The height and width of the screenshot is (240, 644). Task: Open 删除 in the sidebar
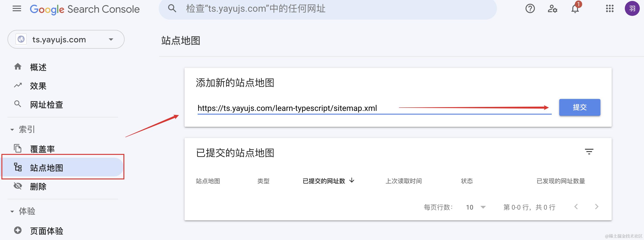click(38, 187)
